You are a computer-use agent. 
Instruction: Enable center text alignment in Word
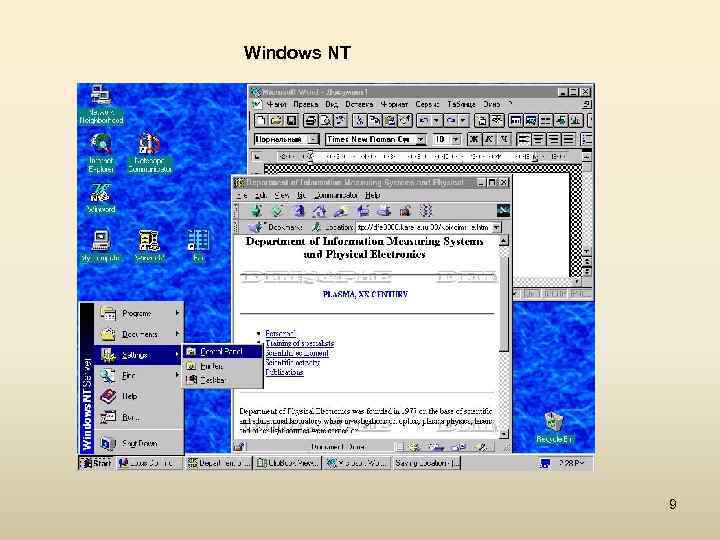[x=539, y=139]
